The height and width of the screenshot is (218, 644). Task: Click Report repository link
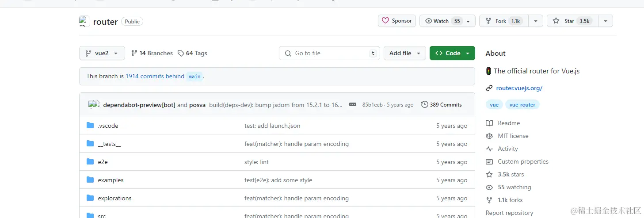[x=509, y=213]
